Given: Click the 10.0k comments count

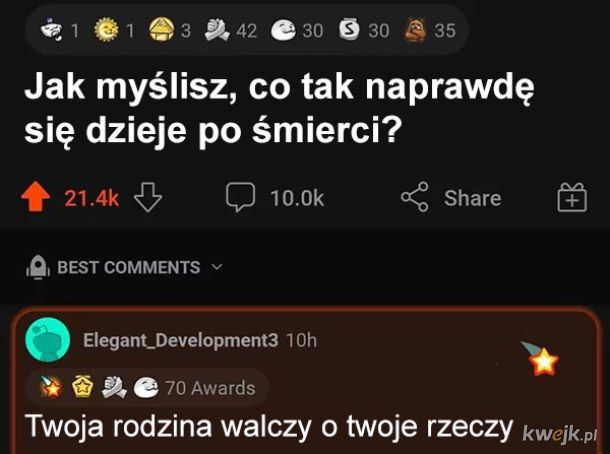Looking at the screenshot, I should (297, 198).
